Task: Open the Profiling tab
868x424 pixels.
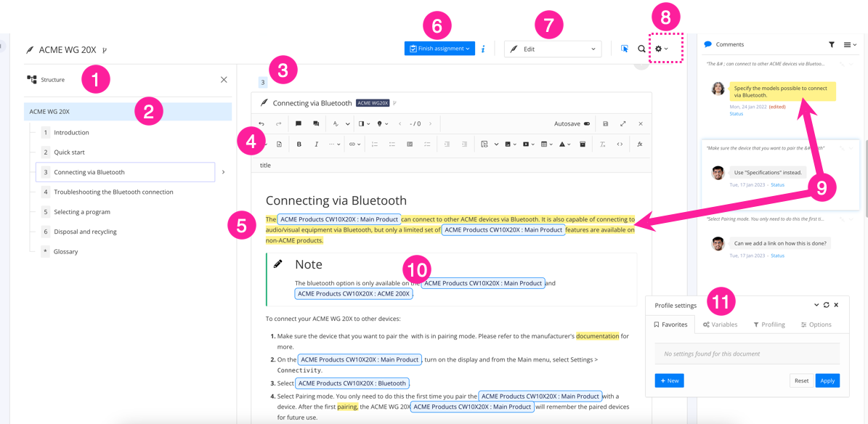Action: tap(769, 325)
